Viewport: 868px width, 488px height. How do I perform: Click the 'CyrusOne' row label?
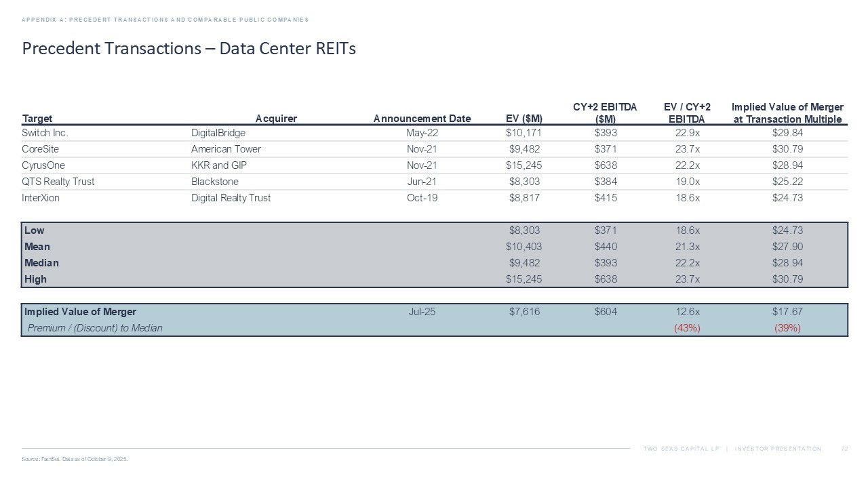pos(43,165)
